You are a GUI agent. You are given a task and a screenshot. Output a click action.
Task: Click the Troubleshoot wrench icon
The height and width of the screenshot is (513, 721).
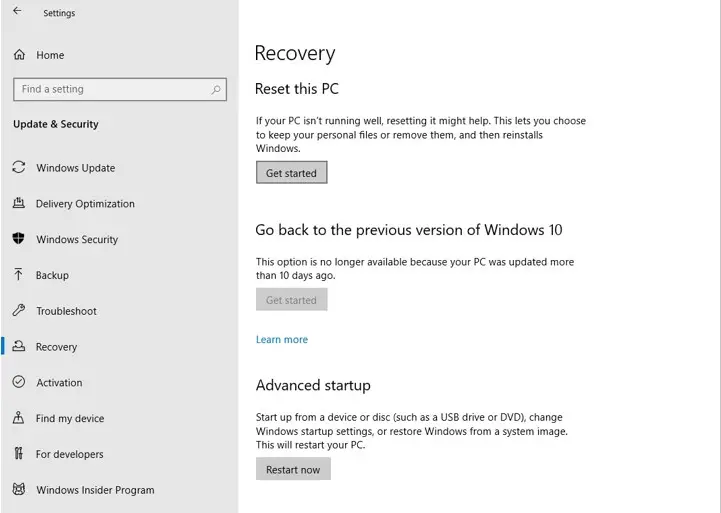click(19, 310)
